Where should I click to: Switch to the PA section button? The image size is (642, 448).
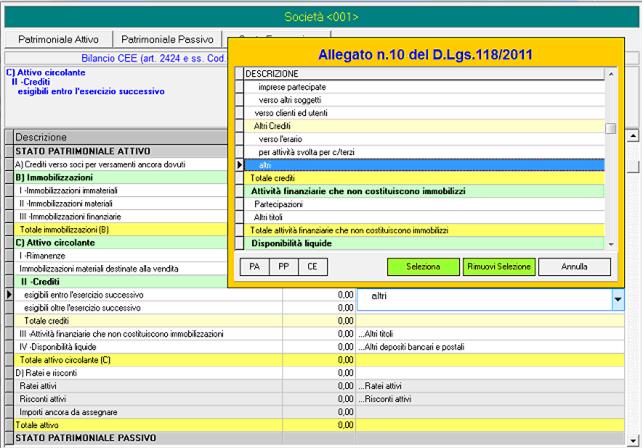[254, 267]
